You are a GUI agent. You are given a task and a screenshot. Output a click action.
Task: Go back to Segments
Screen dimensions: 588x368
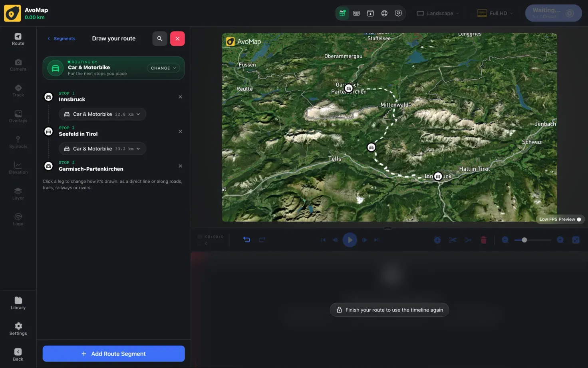62,39
